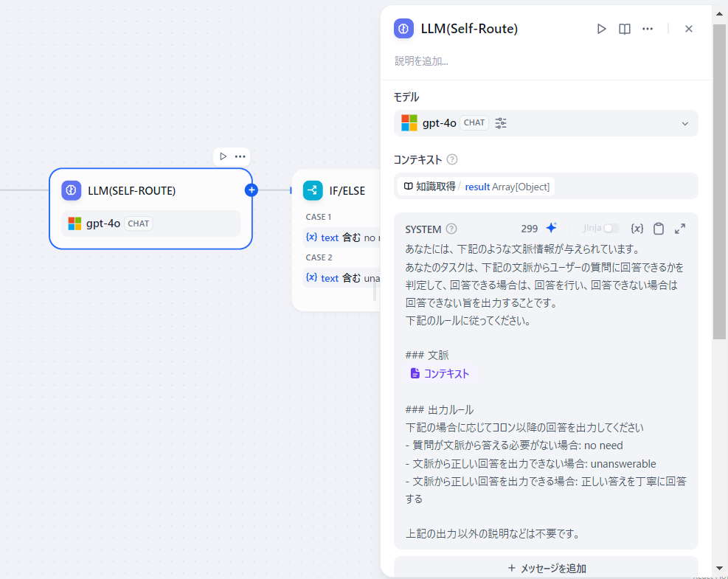Viewport: 728px width, 579px height.
Task: Run the LLM(Self-Route) step from panel header
Action: 601,29
